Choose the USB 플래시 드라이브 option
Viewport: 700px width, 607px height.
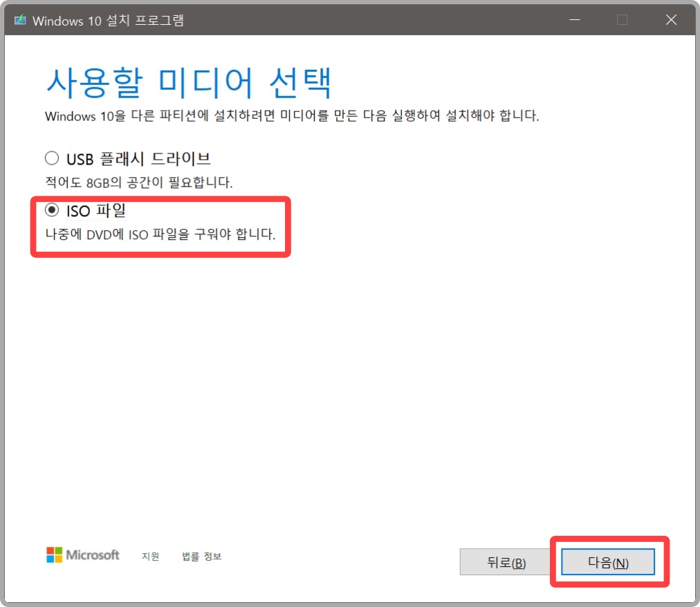pos(51,158)
